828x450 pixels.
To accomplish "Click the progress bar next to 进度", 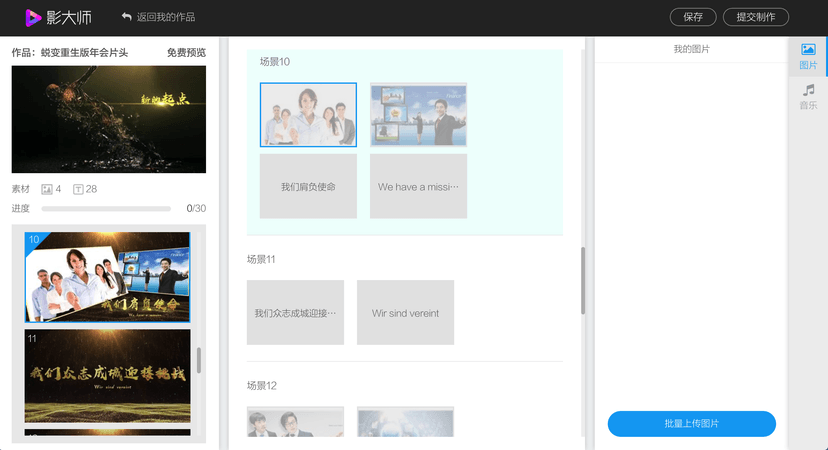I will pyautogui.click(x=106, y=209).
